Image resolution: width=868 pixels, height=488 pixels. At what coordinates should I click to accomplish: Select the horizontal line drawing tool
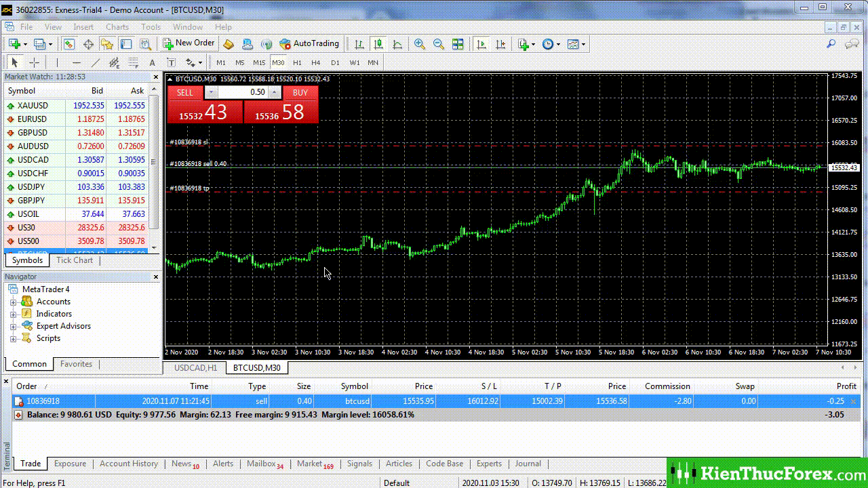(x=76, y=62)
